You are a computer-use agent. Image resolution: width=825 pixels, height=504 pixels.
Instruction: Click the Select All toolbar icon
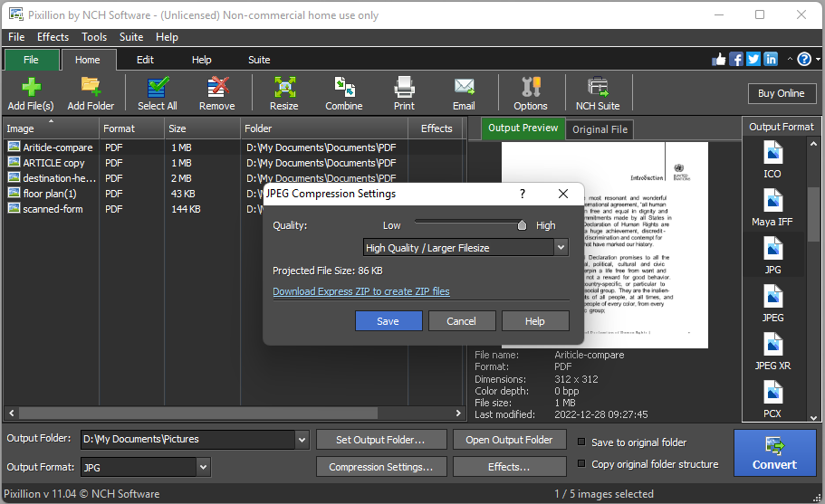157,93
